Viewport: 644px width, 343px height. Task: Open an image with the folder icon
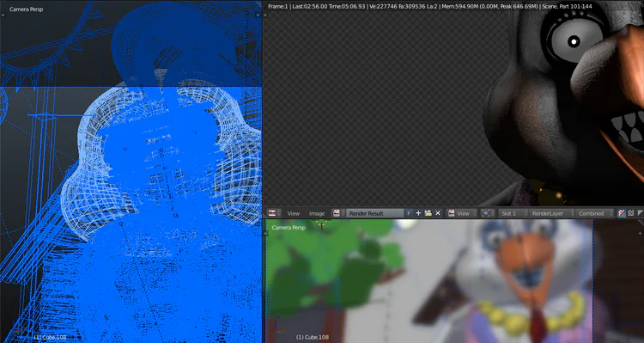tap(428, 213)
